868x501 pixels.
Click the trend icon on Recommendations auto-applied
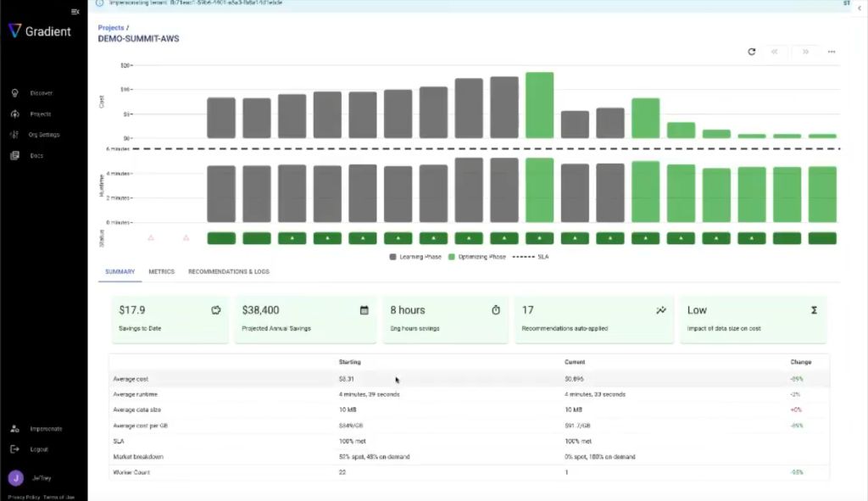point(661,310)
